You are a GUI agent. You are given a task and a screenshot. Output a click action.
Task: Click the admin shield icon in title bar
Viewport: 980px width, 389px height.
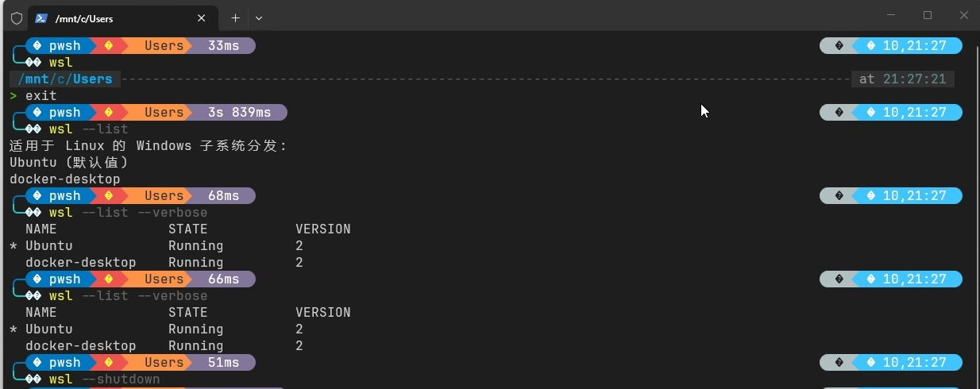pos(16,17)
